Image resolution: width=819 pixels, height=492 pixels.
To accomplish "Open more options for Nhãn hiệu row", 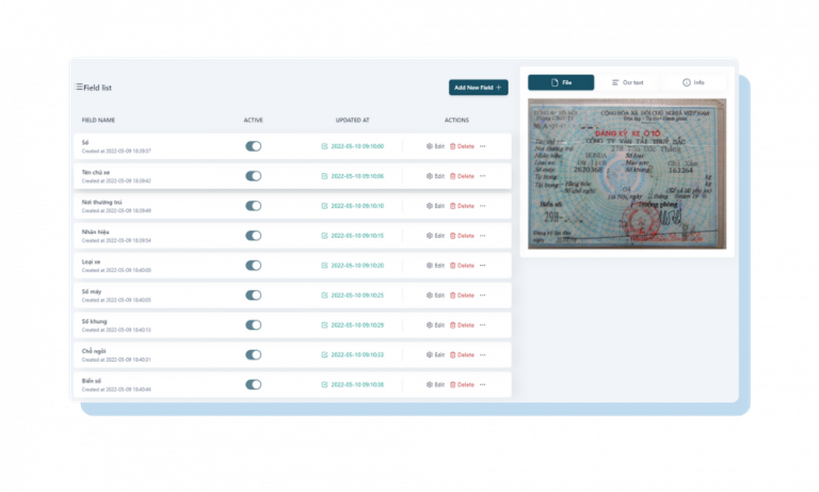I will [x=483, y=236].
